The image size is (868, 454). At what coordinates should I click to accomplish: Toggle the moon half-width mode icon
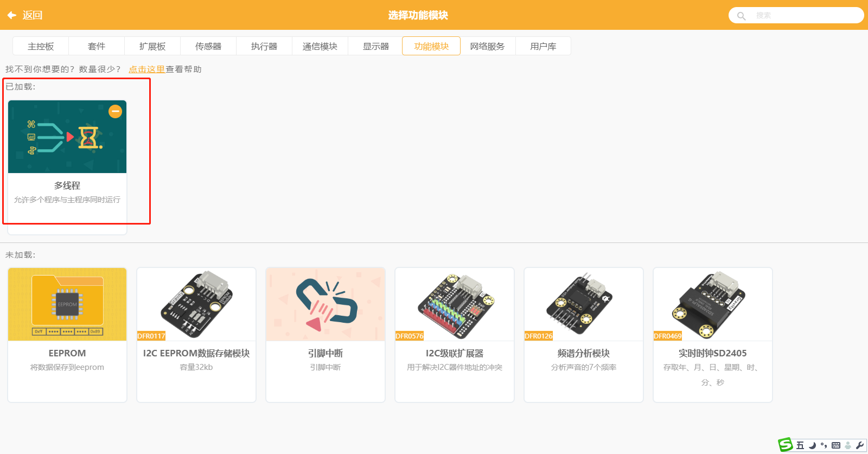point(812,445)
